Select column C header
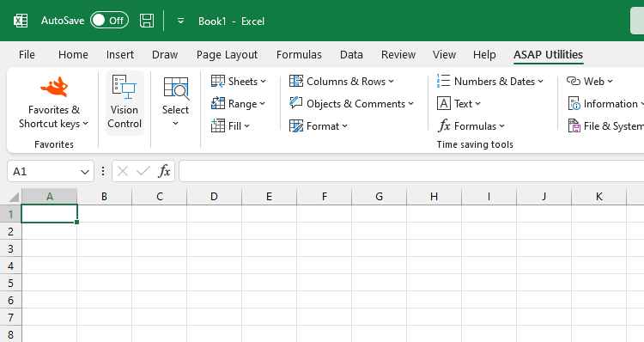The width and height of the screenshot is (644, 342). pos(160,197)
